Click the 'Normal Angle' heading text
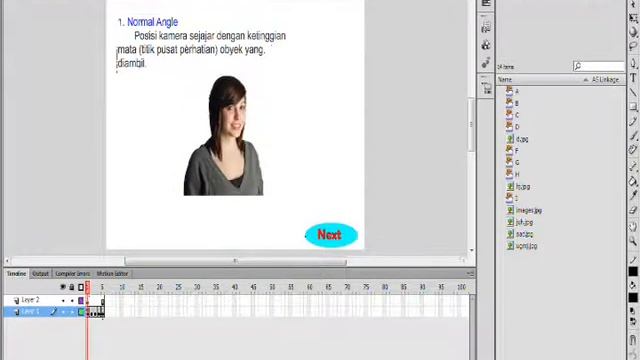The height and width of the screenshot is (360, 640). tap(152, 22)
